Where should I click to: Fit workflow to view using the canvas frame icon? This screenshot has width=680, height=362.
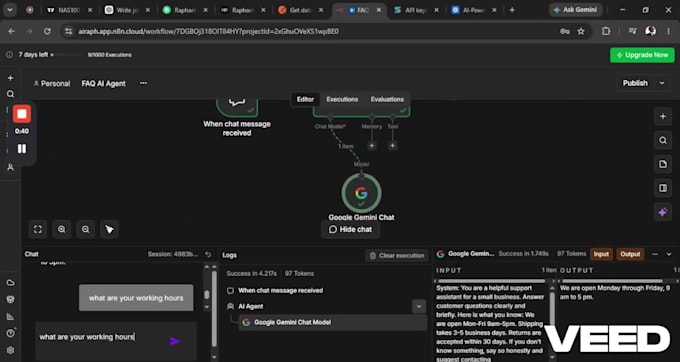38,229
